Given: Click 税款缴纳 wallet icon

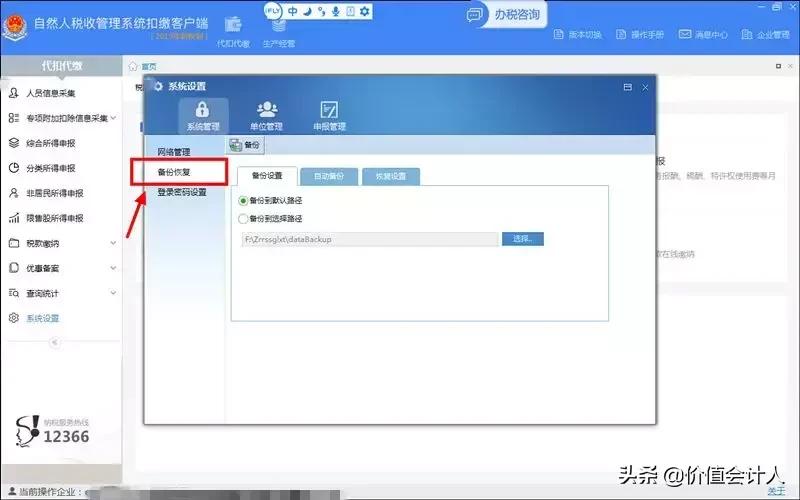Looking at the screenshot, I should (x=14, y=243).
